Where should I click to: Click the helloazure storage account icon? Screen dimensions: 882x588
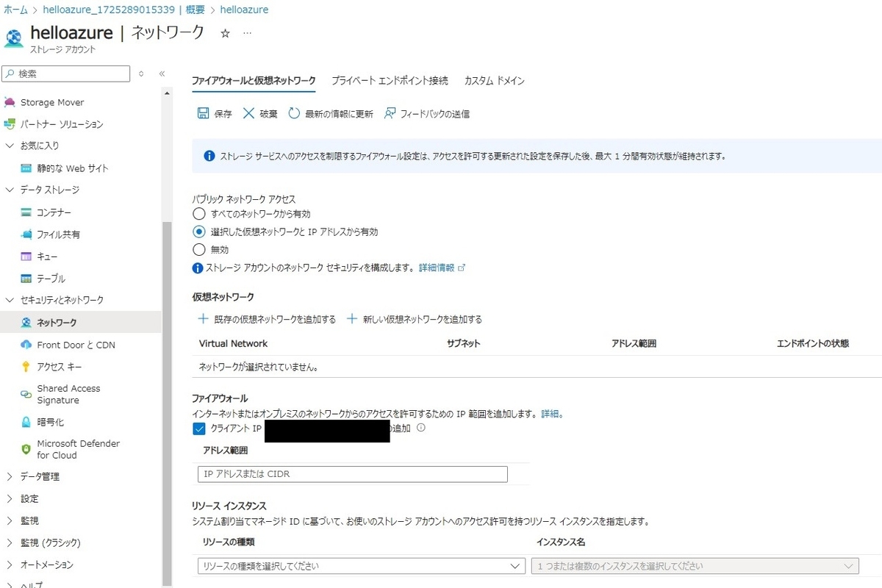(14, 39)
